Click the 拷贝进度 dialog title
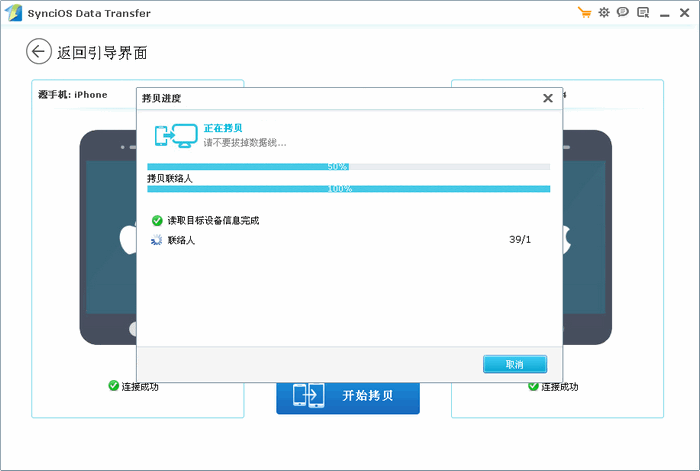Screen dimensions: 700x471 [162, 98]
